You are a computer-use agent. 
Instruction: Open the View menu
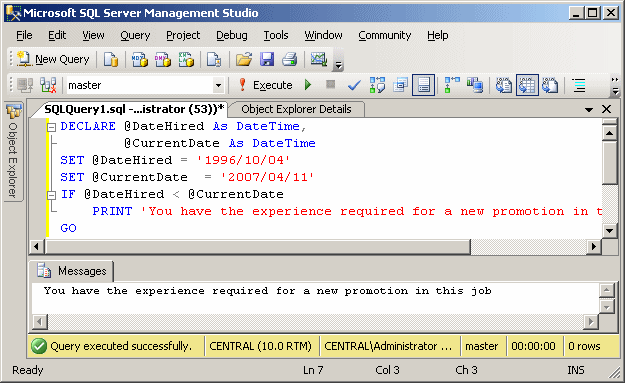[93, 35]
